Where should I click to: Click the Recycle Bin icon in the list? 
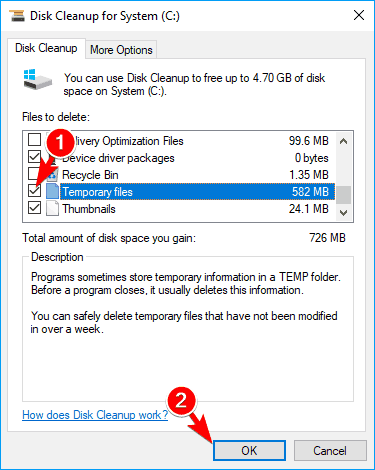click(x=53, y=175)
